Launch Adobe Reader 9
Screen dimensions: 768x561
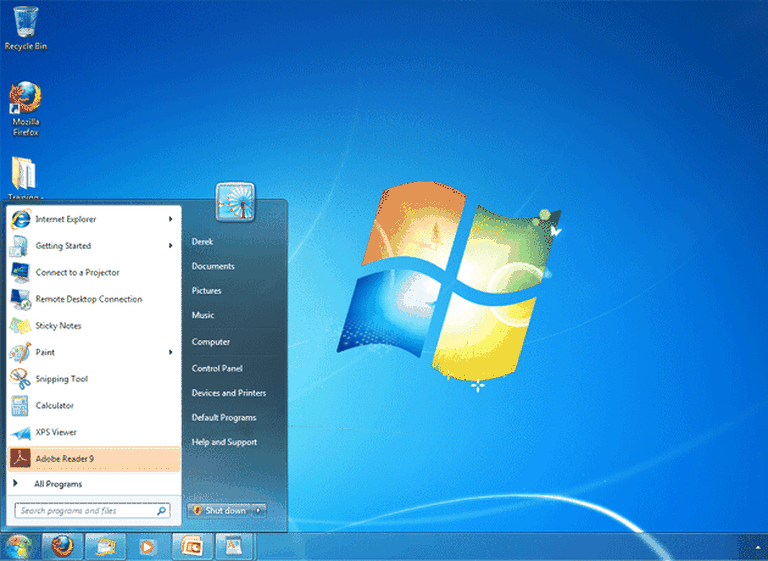coord(93,459)
